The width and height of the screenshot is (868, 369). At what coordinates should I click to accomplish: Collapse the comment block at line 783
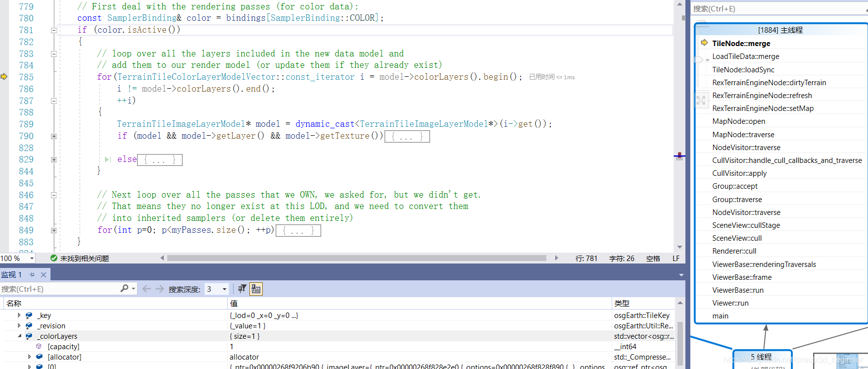(53, 54)
